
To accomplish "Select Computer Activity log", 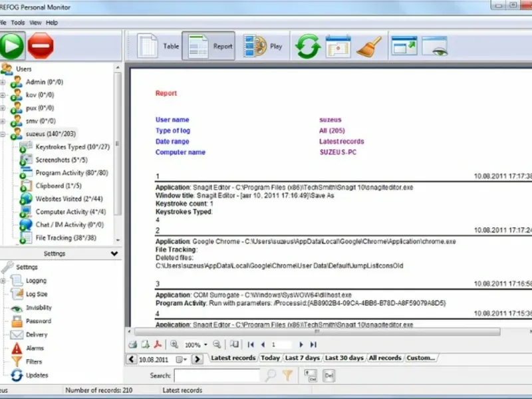I will point(70,211).
